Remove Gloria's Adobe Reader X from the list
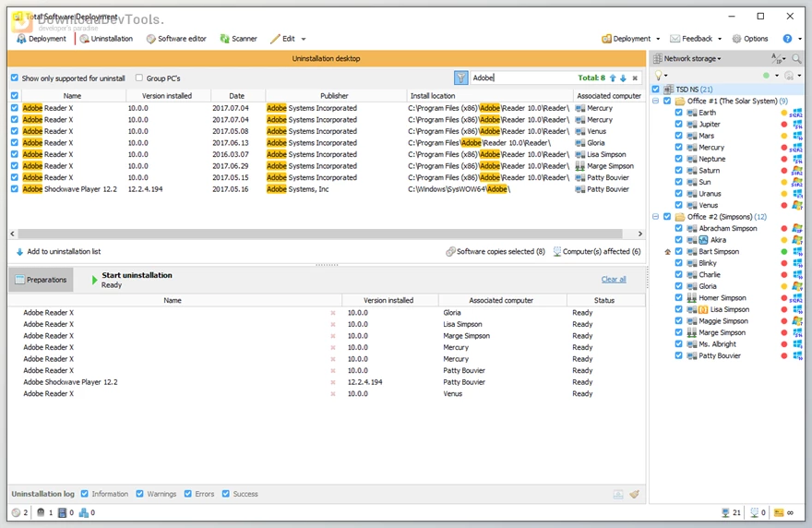Viewport: 812px width, 528px height. click(333, 313)
